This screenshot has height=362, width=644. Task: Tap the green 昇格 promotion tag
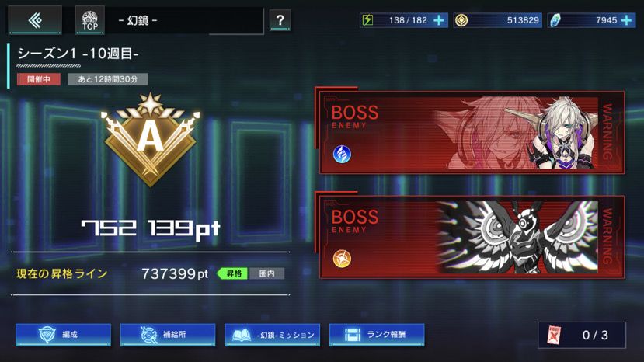(x=232, y=273)
